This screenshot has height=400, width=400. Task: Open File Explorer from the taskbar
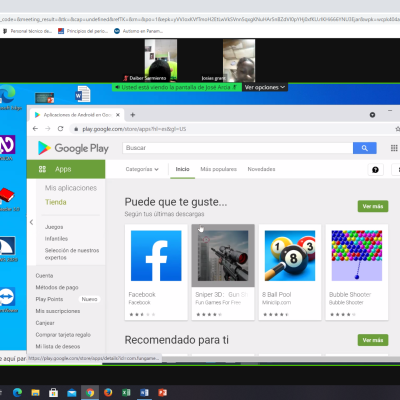[x=35, y=392]
